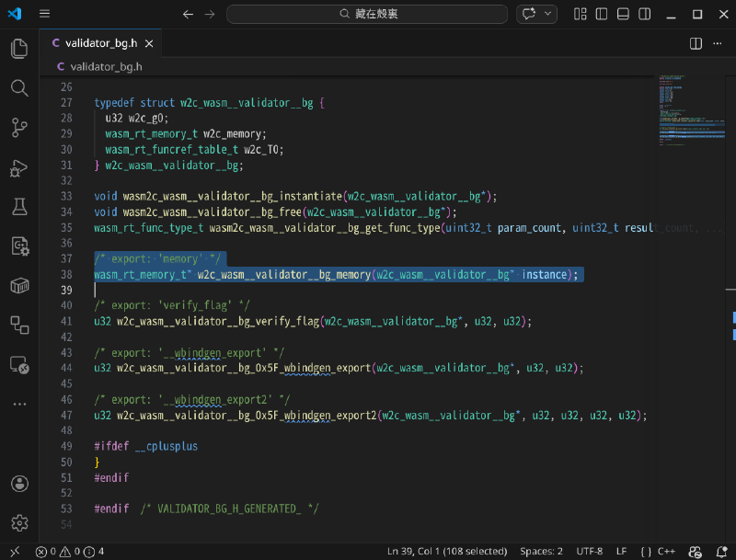Open the remote connection indicator in status bar
Image resolution: width=736 pixels, height=560 pixels.
[15, 552]
